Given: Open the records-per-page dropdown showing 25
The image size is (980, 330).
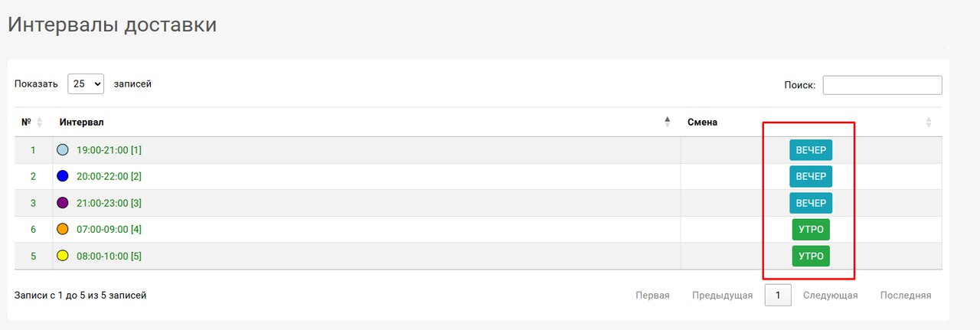Looking at the screenshot, I should tap(86, 84).
